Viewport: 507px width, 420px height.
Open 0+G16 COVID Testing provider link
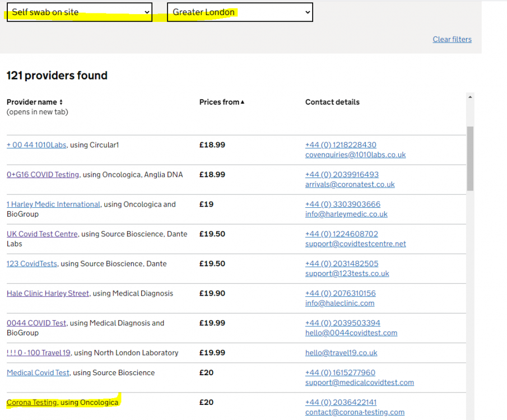pyautogui.click(x=43, y=175)
